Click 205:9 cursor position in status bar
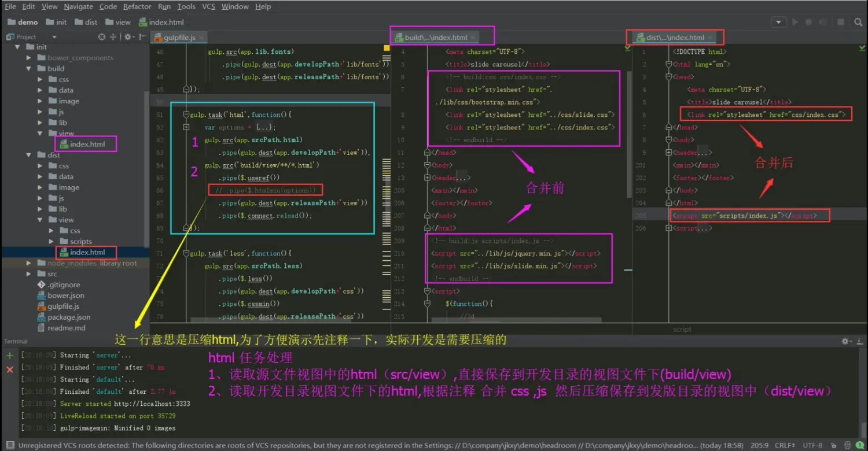Viewport: 868px width, 451px height. [x=759, y=445]
